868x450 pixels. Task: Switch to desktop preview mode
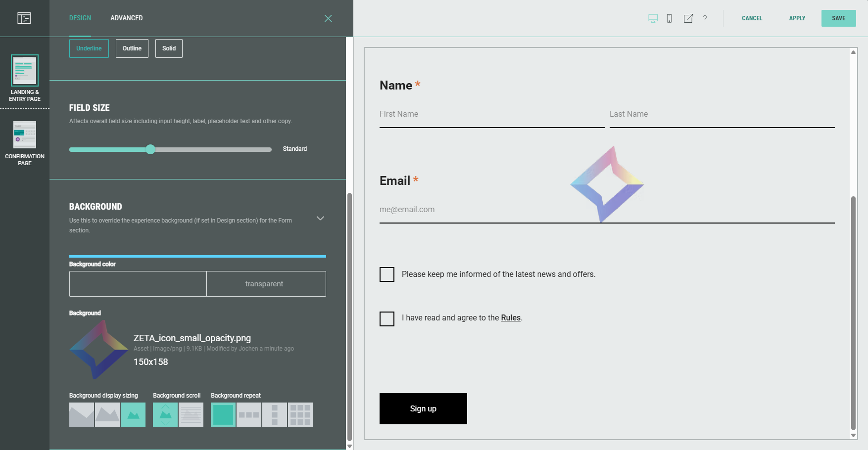click(x=653, y=18)
